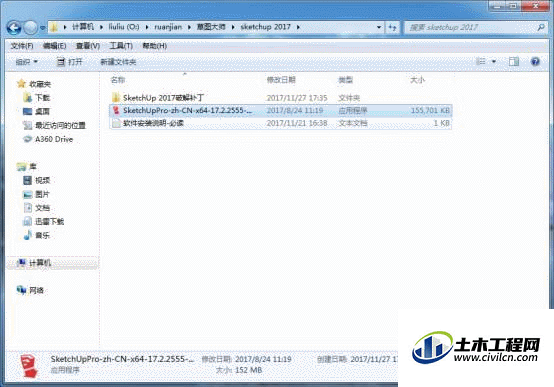Click the 软件安装说明-必读 file name
554x387 pixels.
pyautogui.click(x=153, y=123)
